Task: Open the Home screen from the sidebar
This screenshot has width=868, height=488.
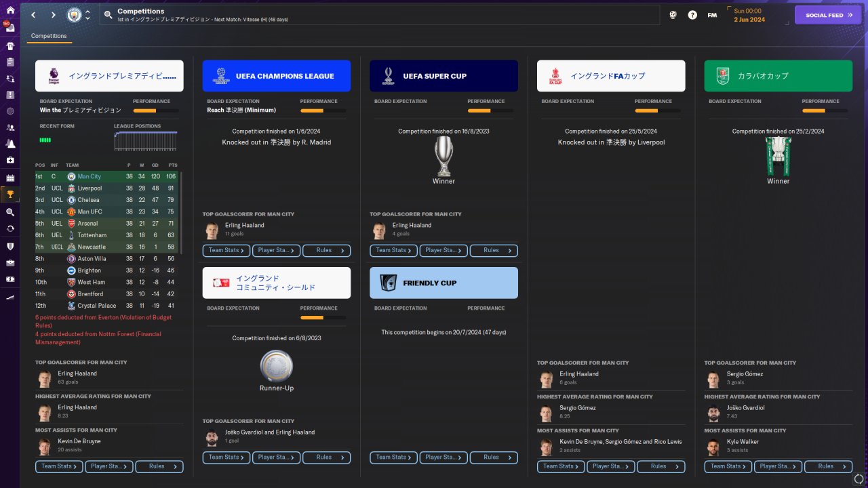Action: 10,10
